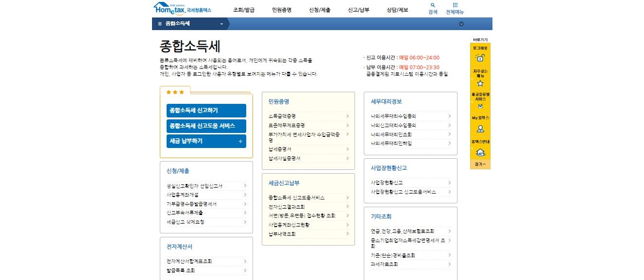
Task: Open 서면(방문,우편등) 접수현황 조회 link
Action: pos(302,215)
